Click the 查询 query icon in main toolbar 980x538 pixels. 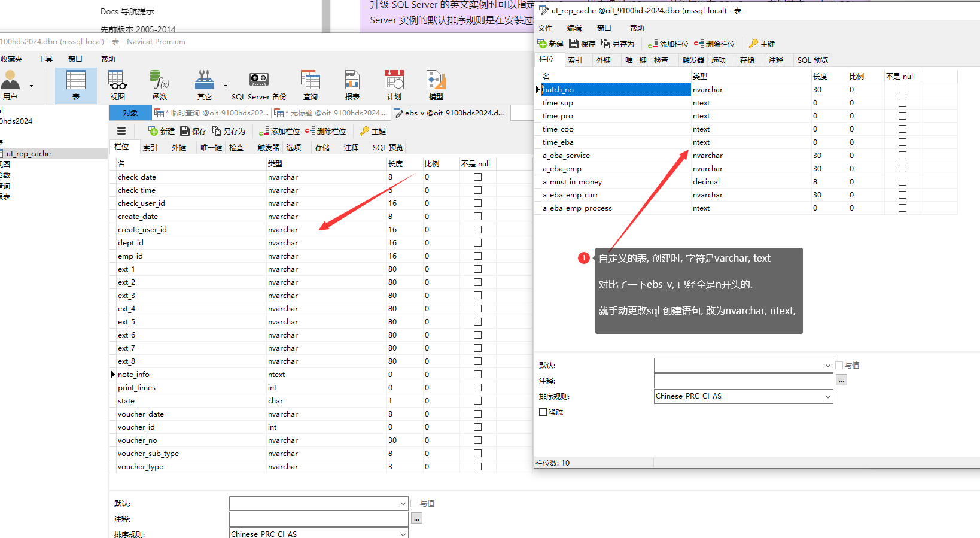310,84
